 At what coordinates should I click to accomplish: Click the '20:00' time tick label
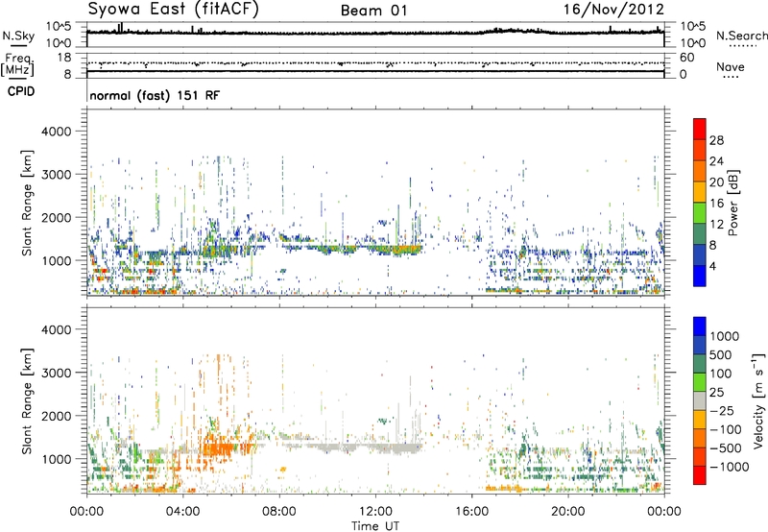point(567,512)
